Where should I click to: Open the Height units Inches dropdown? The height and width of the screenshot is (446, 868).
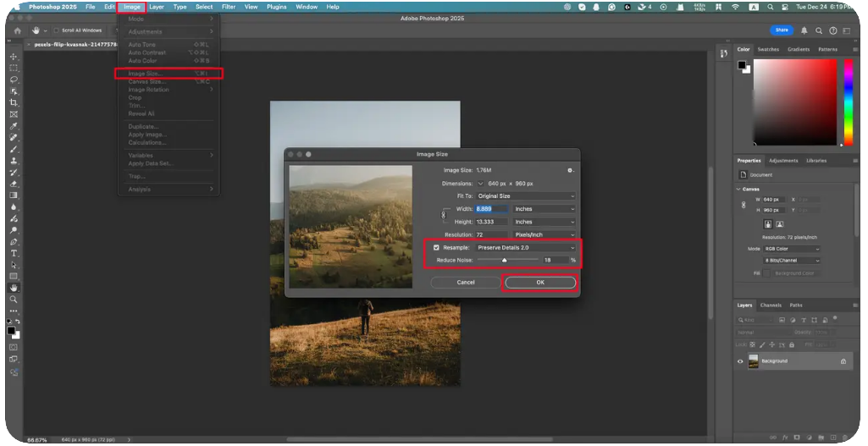(x=545, y=222)
